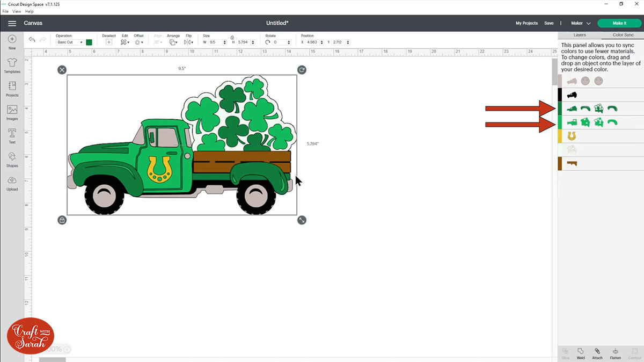
Task: Open the hamburger menu beside Canvas
Action: [12, 23]
